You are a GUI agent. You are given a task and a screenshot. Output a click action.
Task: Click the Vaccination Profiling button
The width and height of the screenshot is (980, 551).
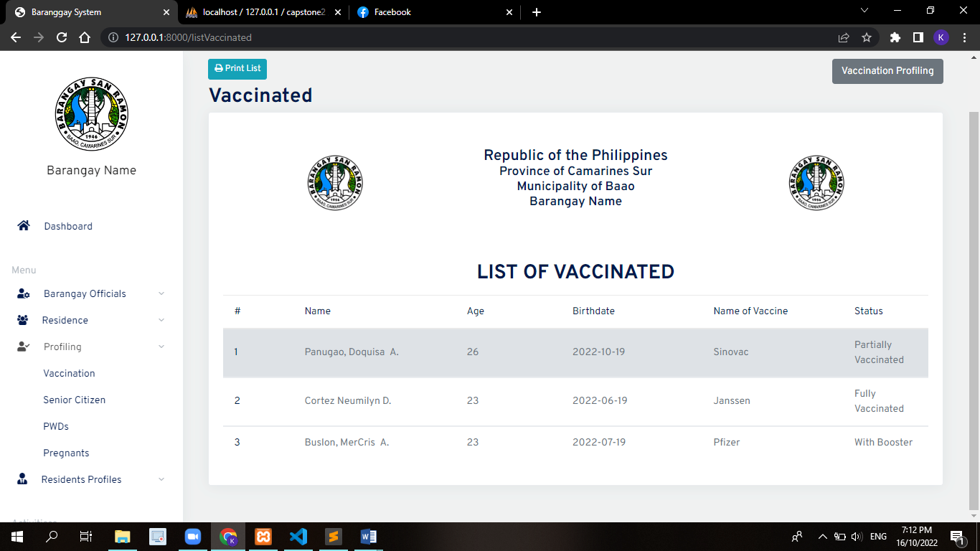pyautogui.click(x=887, y=71)
